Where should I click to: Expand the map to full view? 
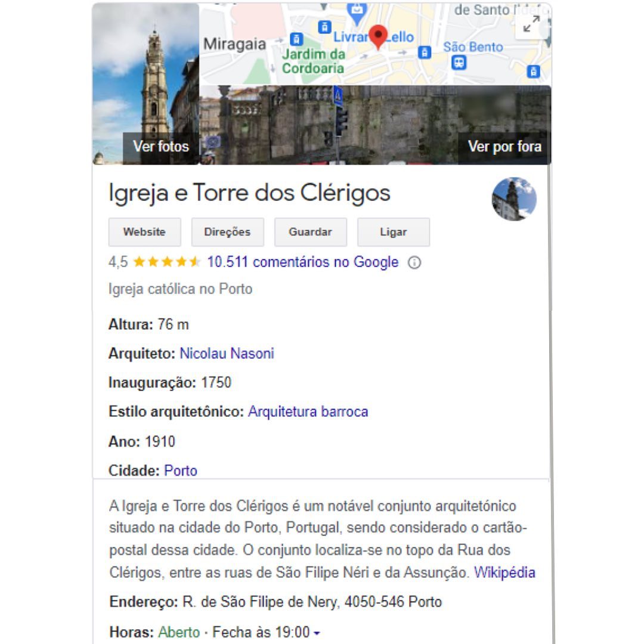[x=531, y=24]
